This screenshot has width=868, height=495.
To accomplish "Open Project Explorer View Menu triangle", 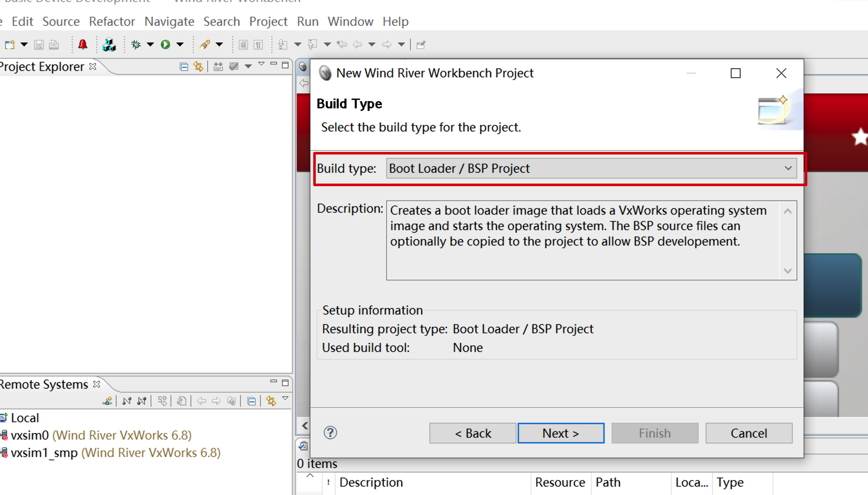I will (261, 64).
